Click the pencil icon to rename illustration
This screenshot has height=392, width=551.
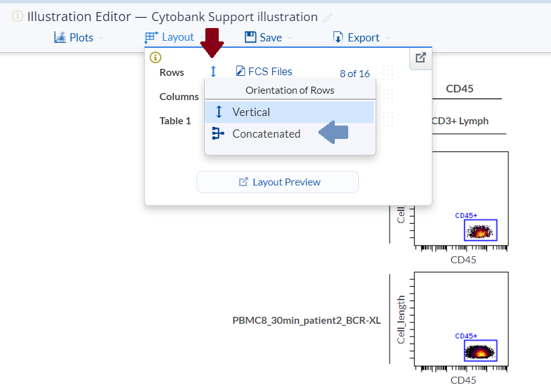pyautogui.click(x=328, y=18)
